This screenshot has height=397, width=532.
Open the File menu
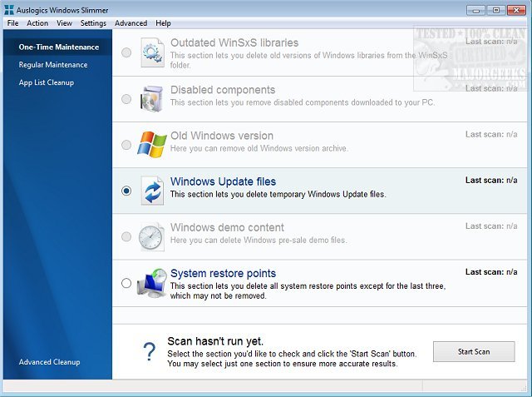13,23
